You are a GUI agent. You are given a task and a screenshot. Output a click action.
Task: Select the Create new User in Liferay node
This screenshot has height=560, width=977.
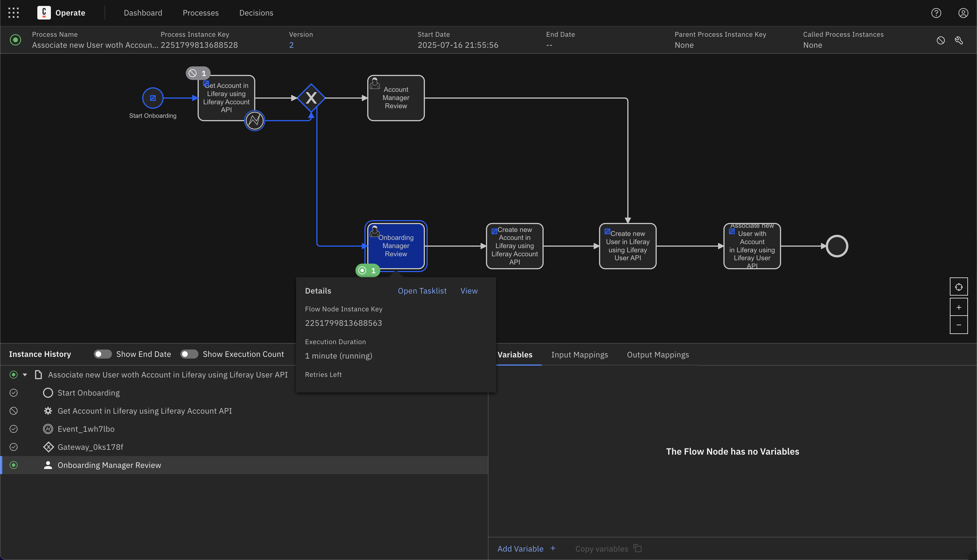(x=628, y=246)
